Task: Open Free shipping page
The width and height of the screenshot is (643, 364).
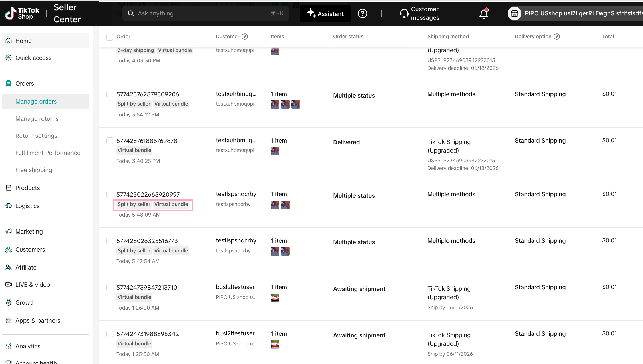Action: pos(34,170)
